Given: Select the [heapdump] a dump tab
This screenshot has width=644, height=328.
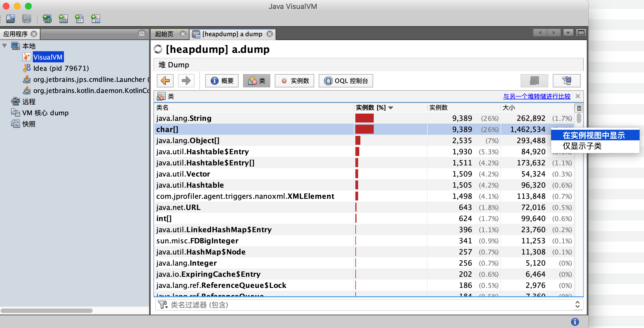Looking at the screenshot, I should [x=232, y=34].
